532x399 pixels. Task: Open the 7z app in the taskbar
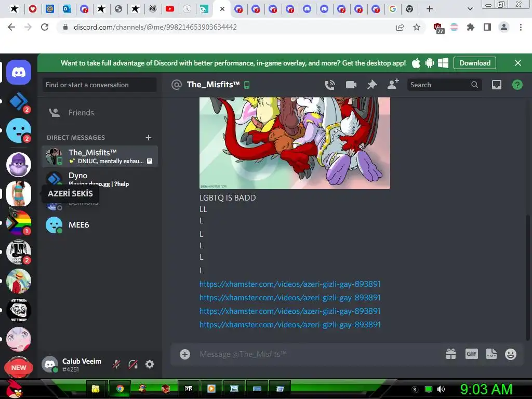point(188,389)
